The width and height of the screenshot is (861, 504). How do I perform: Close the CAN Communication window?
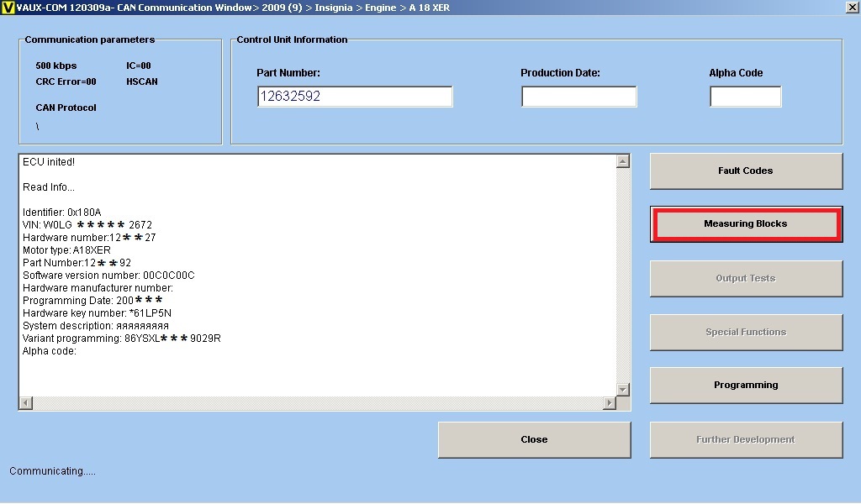[853, 8]
